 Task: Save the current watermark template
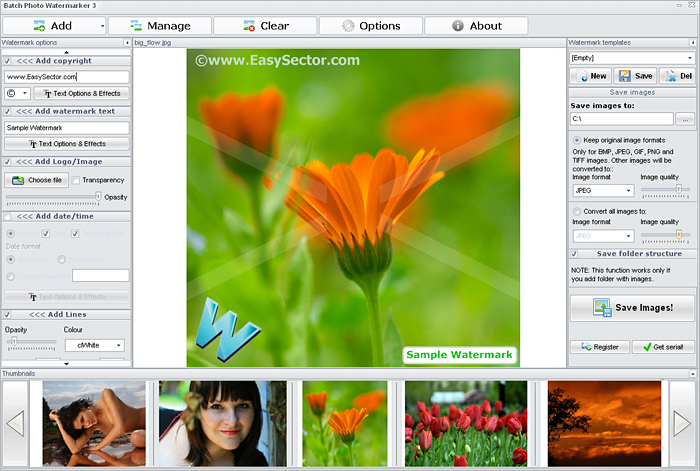[x=635, y=76]
